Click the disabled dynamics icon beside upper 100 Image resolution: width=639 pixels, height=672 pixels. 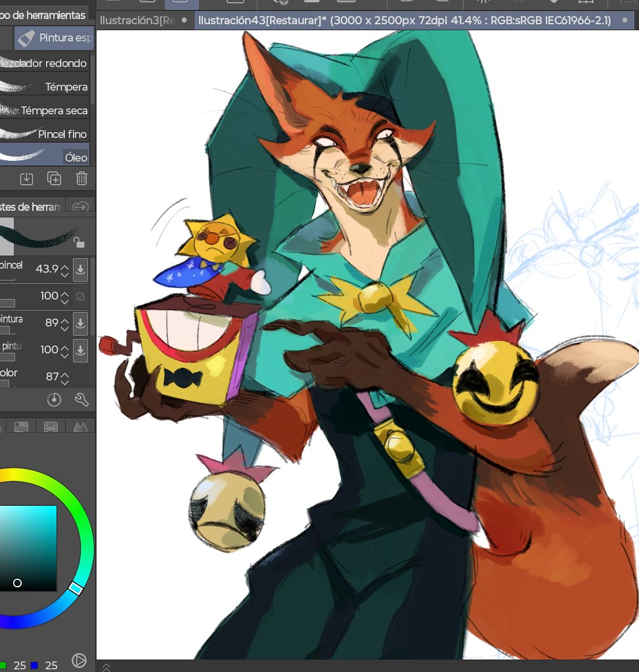(80, 296)
